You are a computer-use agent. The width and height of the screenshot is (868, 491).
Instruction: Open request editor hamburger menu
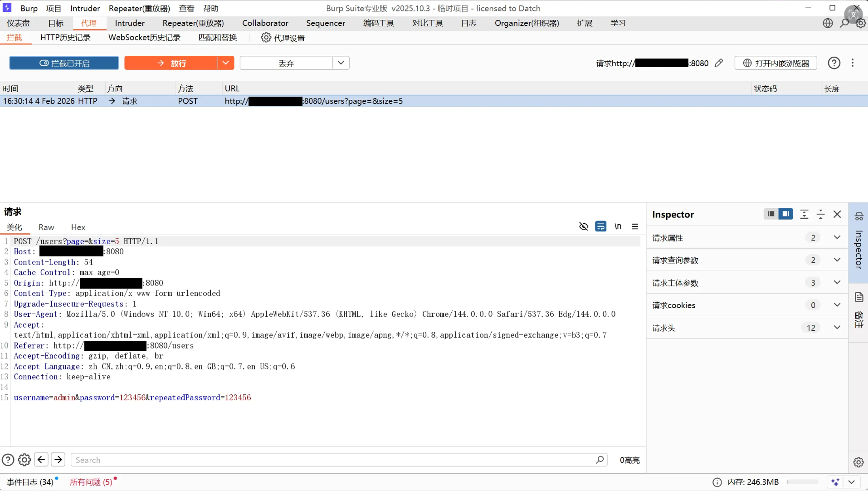(635, 226)
